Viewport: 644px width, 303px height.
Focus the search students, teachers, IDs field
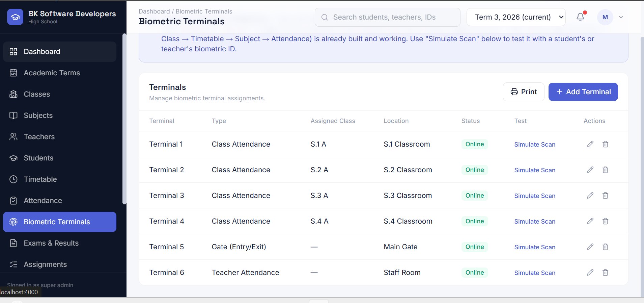click(388, 17)
